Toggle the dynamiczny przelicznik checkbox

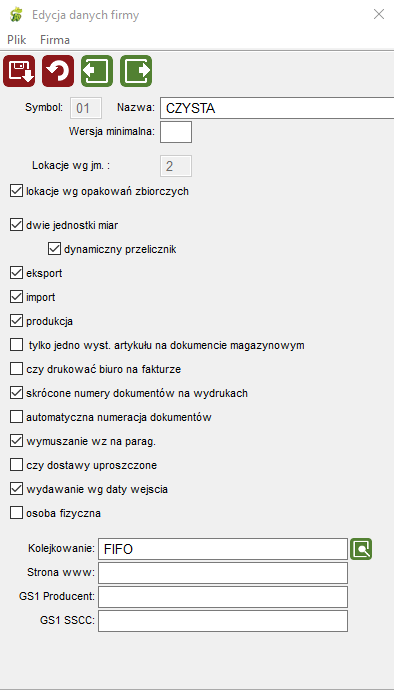54,249
